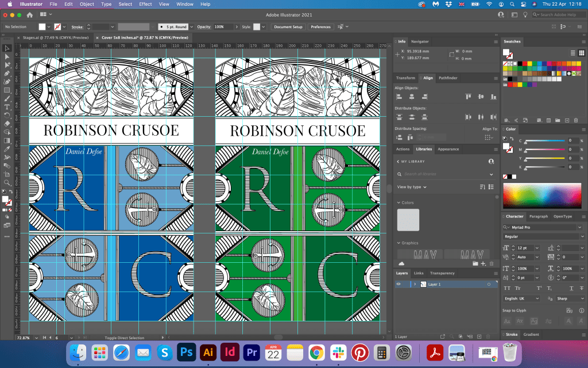Switch to the Pathfinder tab
This screenshot has width=588, height=368.
[448, 78]
